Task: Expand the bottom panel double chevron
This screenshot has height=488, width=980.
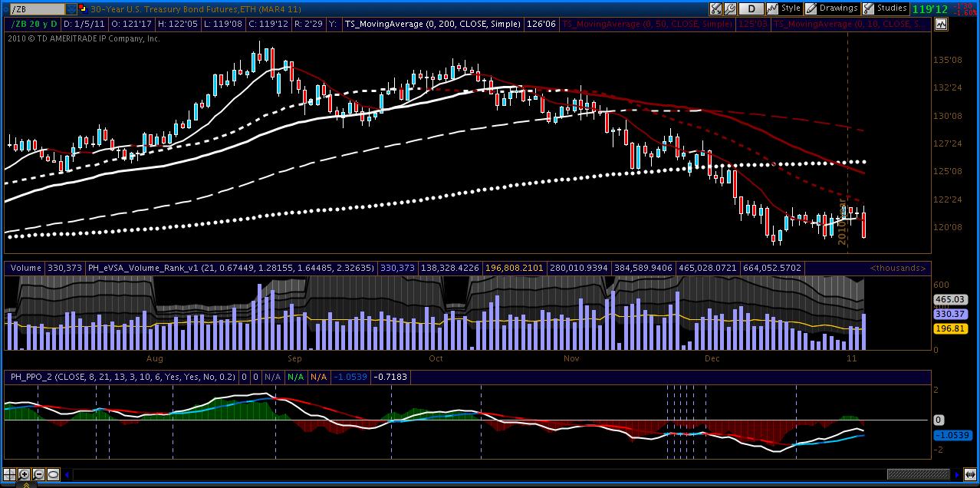Action: (26, 484)
